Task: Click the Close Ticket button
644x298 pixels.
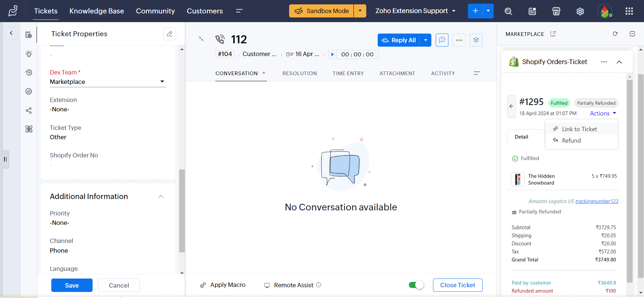Action: tap(458, 285)
